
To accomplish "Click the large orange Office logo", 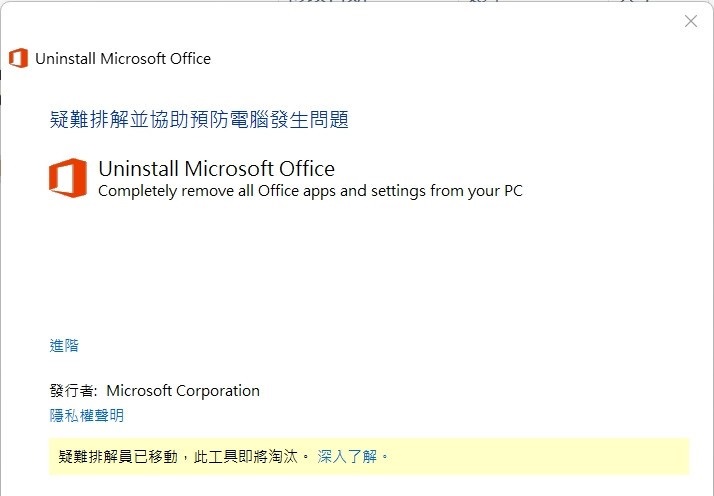I will pyautogui.click(x=67, y=178).
